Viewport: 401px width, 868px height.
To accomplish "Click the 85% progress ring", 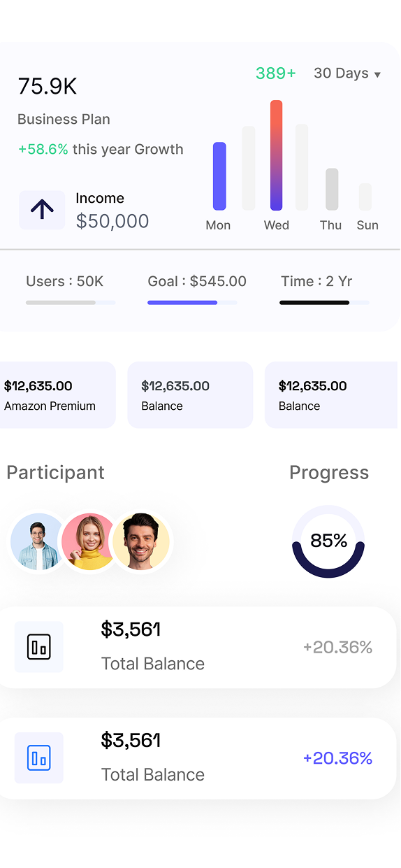I will pos(328,541).
